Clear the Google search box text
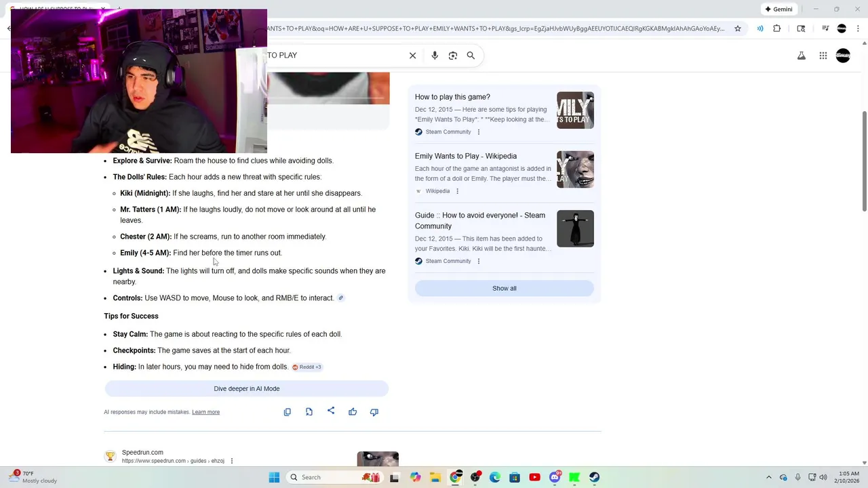Image resolution: width=868 pixels, height=488 pixels. click(x=412, y=56)
